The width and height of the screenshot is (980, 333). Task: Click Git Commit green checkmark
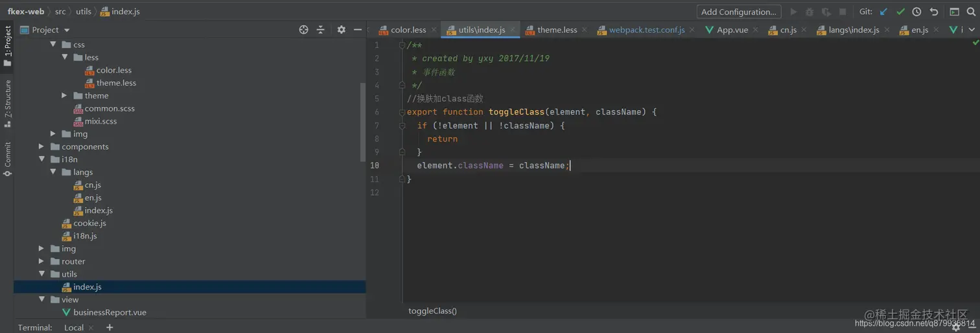(900, 12)
